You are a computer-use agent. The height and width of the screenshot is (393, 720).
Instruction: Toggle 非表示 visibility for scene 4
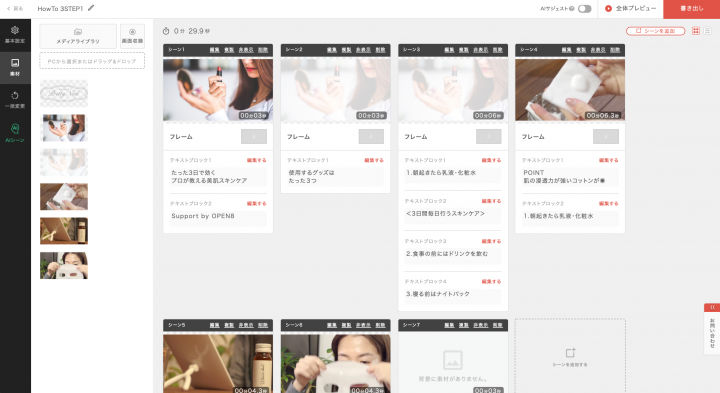[598, 50]
